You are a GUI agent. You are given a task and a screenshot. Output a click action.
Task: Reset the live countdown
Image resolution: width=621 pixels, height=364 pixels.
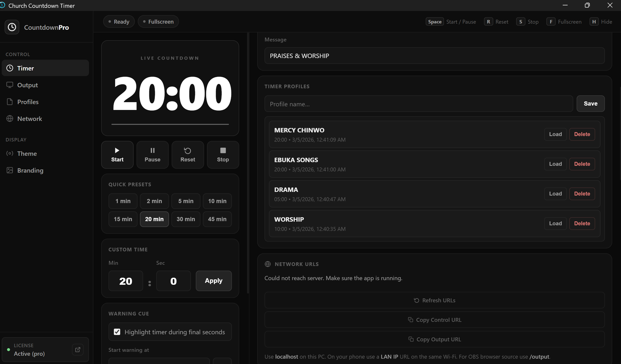(187, 155)
